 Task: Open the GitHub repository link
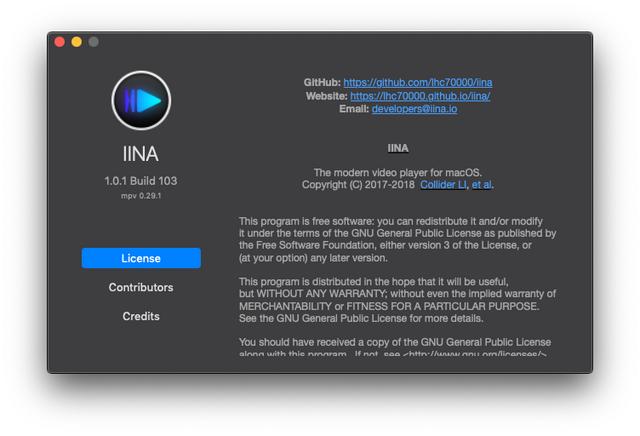click(418, 82)
